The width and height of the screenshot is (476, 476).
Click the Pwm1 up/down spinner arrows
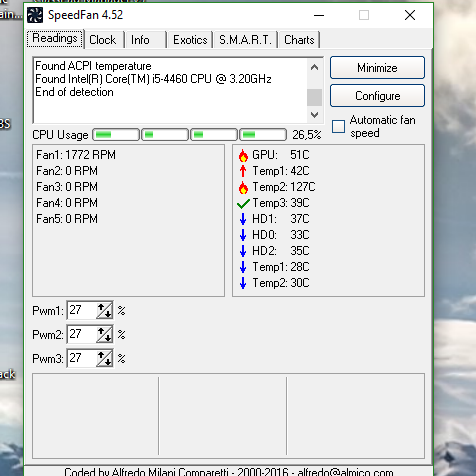pyautogui.click(x=104, y=311)
